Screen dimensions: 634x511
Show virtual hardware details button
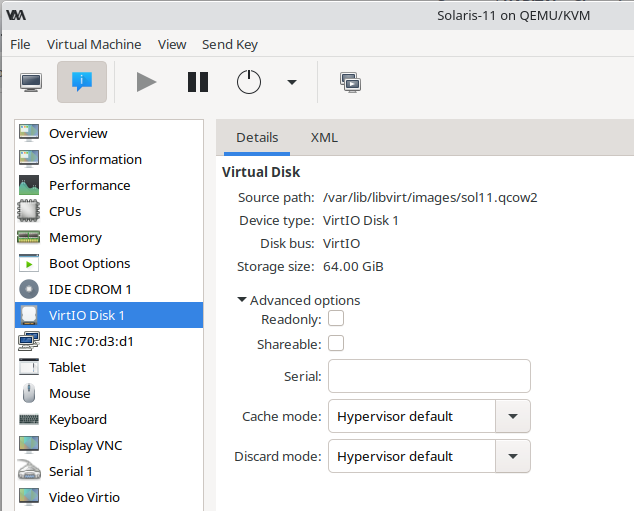point(82,82)
